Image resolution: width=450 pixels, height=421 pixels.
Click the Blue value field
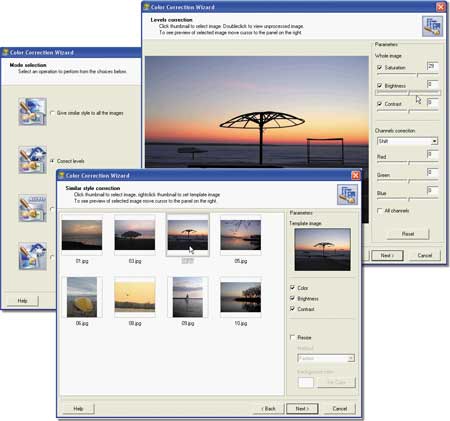(432, 190)
